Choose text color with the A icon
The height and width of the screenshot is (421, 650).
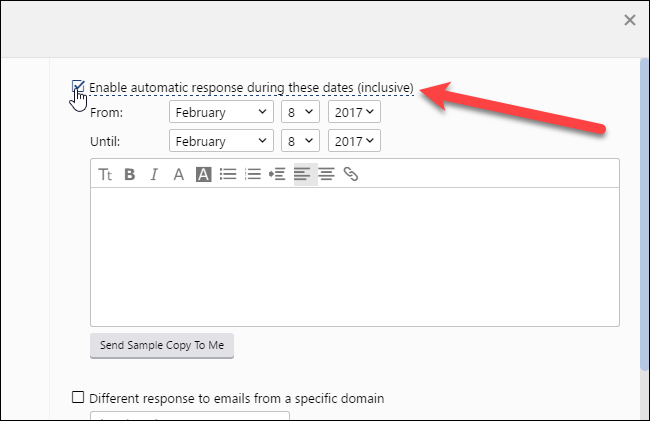pyautogui.click(x=179, y=174)
